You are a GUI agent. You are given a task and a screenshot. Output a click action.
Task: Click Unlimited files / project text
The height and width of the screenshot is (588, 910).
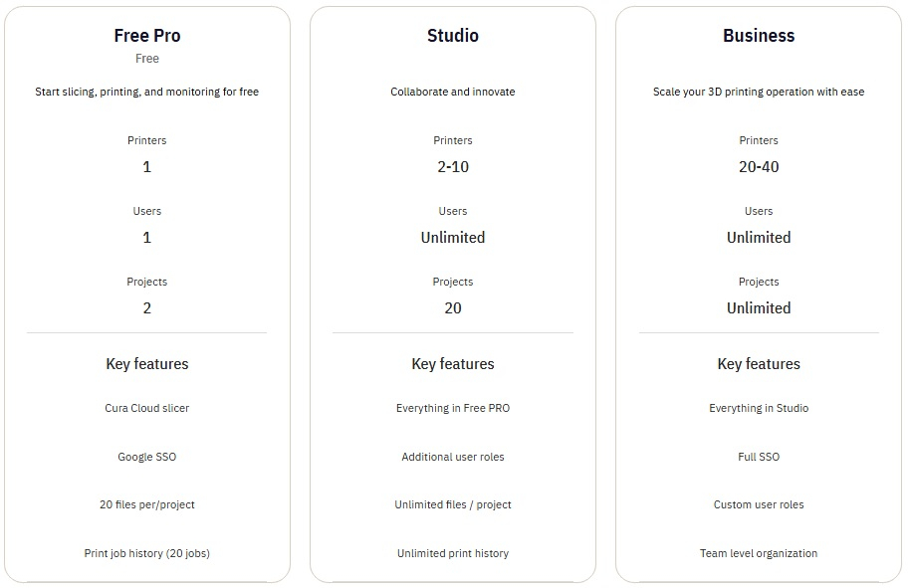pyautogui.click(x=453, y=504)
